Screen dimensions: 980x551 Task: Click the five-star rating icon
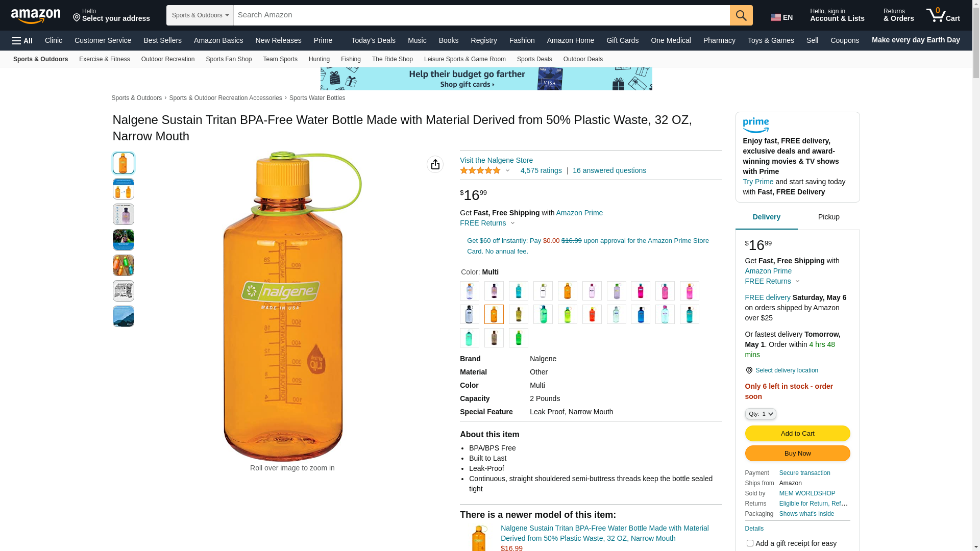tap(480, 171)
